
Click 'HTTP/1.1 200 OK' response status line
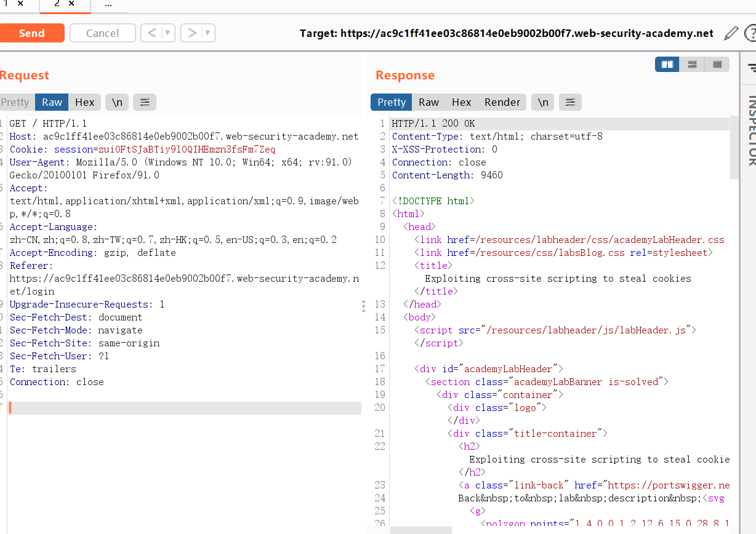pyautogui.click(x=433, y=123)
